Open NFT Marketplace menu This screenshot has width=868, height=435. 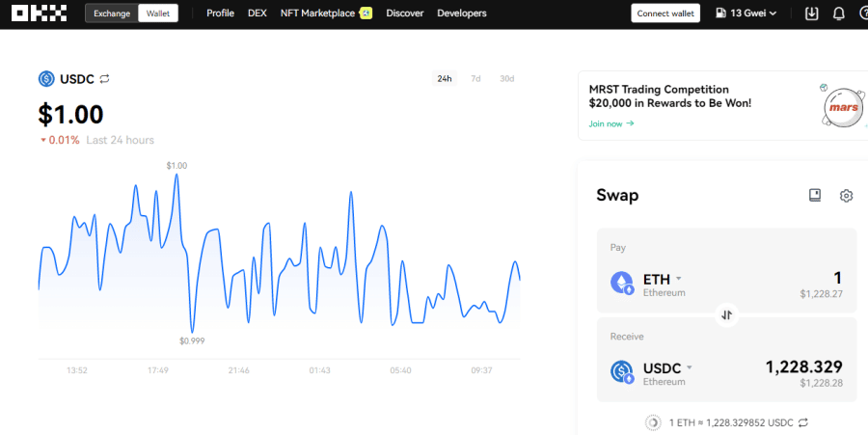pos(317,13)
